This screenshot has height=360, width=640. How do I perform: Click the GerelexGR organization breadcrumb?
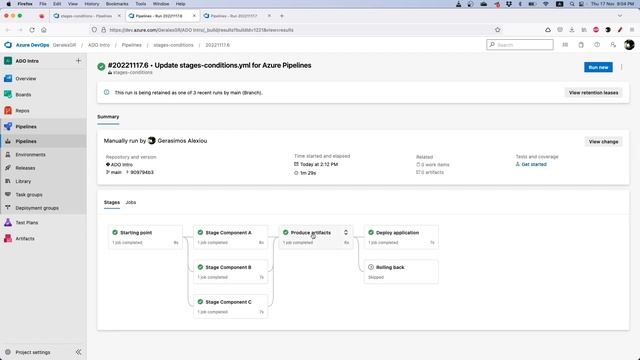(64, 45)
